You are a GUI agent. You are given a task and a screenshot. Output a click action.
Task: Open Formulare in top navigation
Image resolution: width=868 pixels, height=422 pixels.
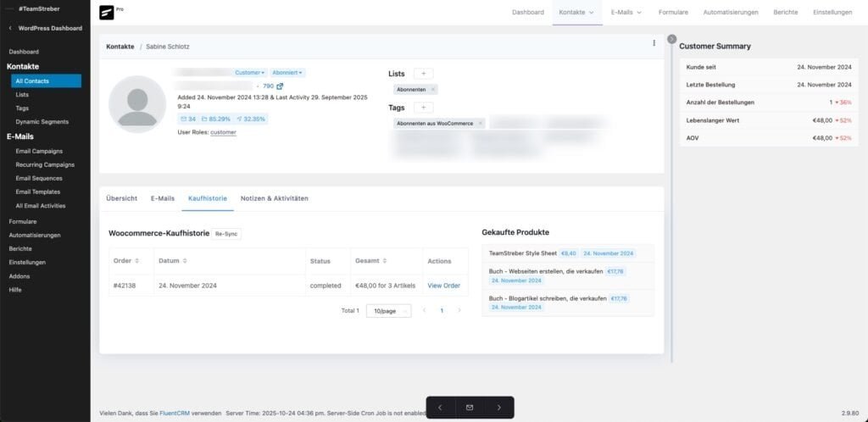pyautogui.click(x=673, y=12)
